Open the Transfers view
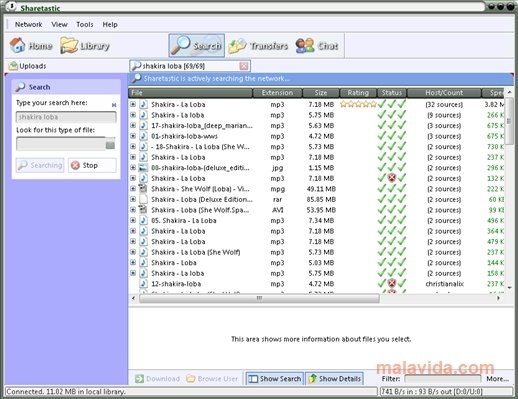Viewport: 518px width, 399px height. click(x=258, y=46)
